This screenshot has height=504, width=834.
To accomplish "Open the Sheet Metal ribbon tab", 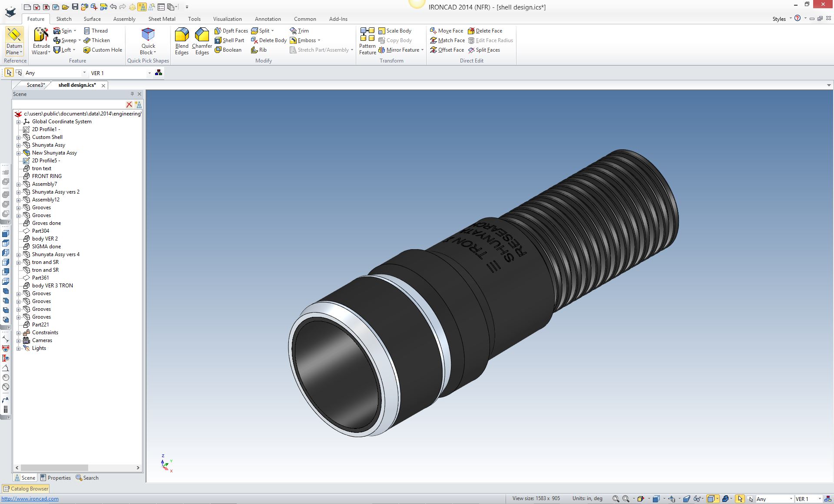I will click(x=162, y=19).
